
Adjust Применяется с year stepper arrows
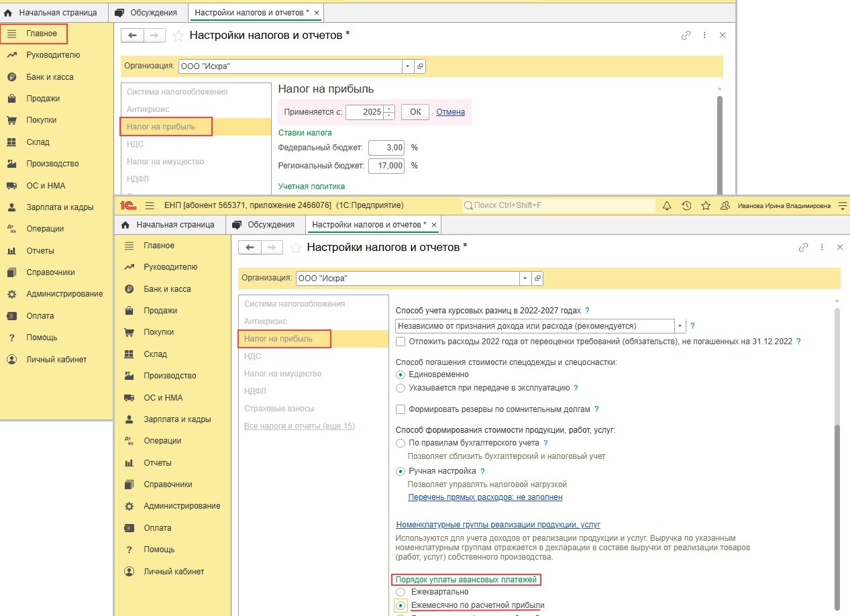[389, 112]
